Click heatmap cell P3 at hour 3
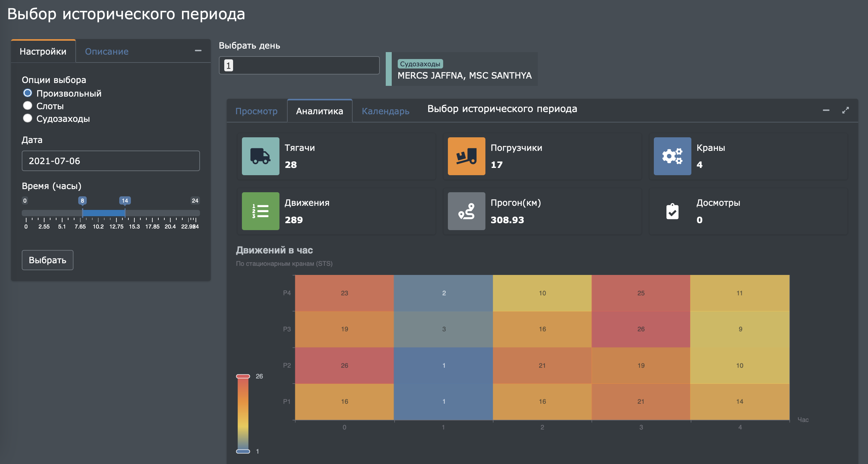868x464 pixels. click(x=641, y=329)
